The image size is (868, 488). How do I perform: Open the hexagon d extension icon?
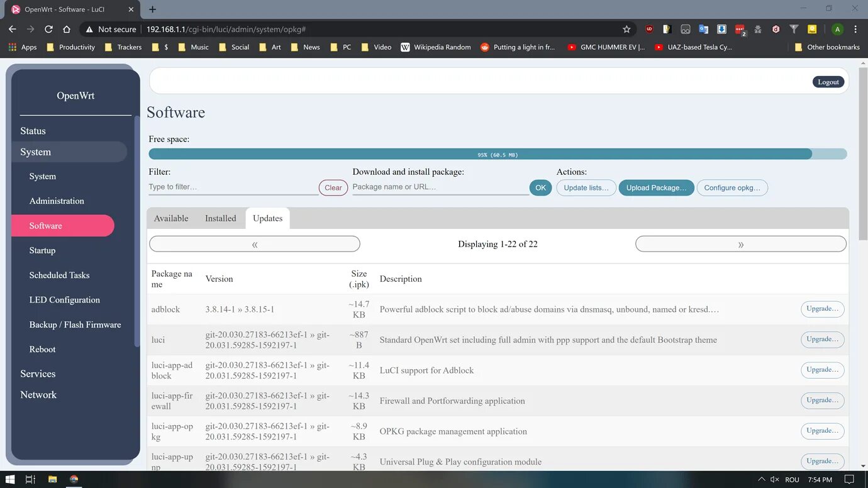(776, 29)
